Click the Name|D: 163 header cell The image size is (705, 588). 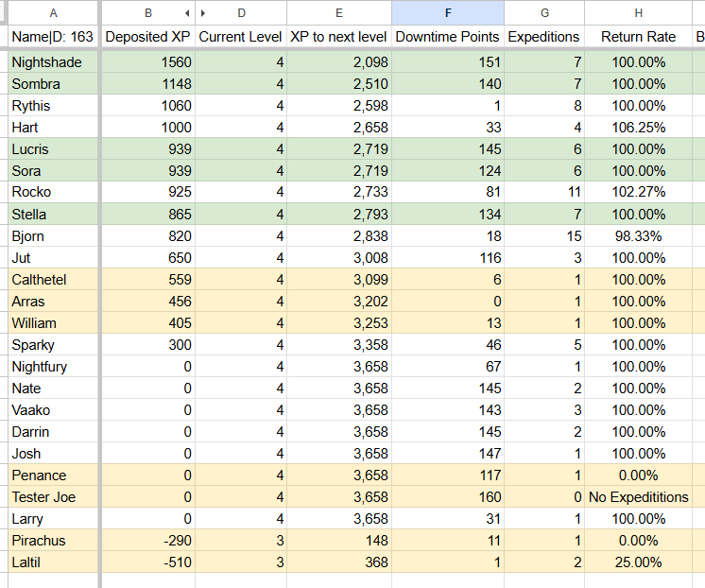pyautogui.click(x=52, y=37)
